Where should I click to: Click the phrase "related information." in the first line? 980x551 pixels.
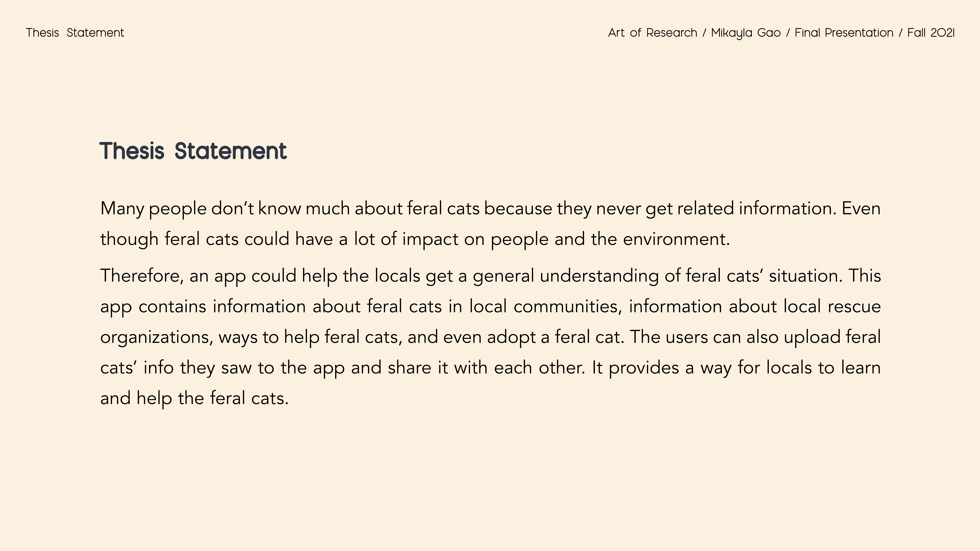(757, 208)
